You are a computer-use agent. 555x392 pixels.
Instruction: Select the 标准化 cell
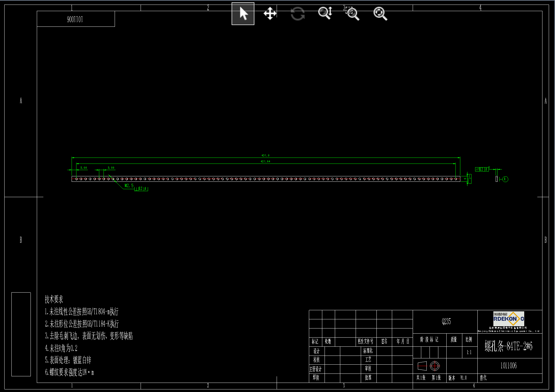click(x=368, y=351)
